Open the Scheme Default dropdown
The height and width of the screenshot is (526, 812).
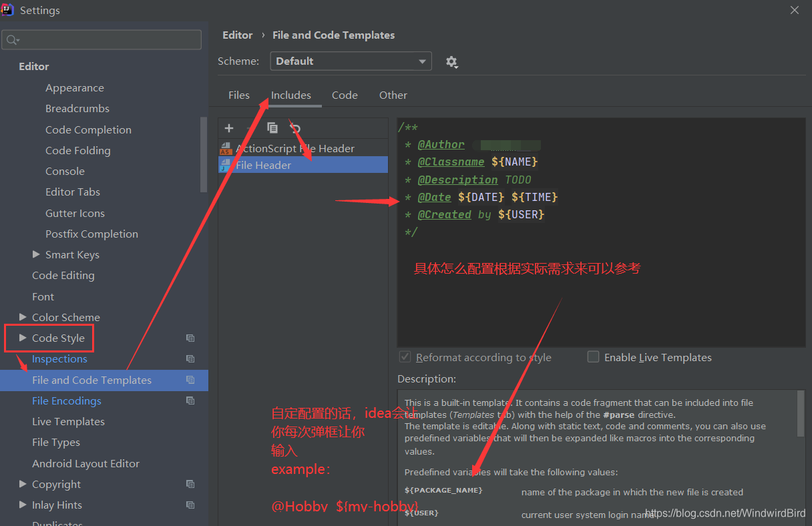pos(351,61)
